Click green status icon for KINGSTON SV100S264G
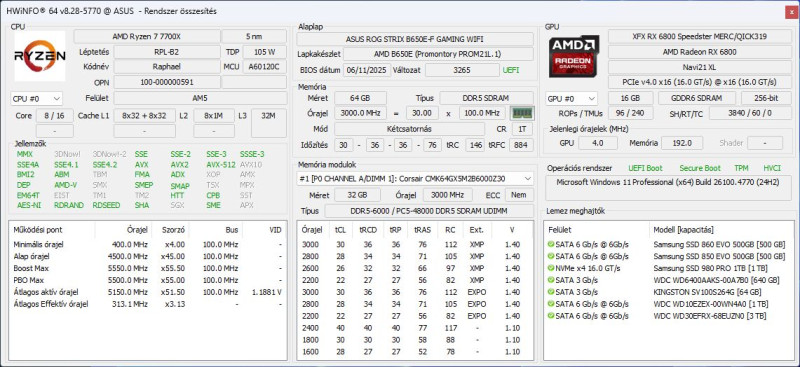This screenshot has width=800, height=367. (551, 292)
